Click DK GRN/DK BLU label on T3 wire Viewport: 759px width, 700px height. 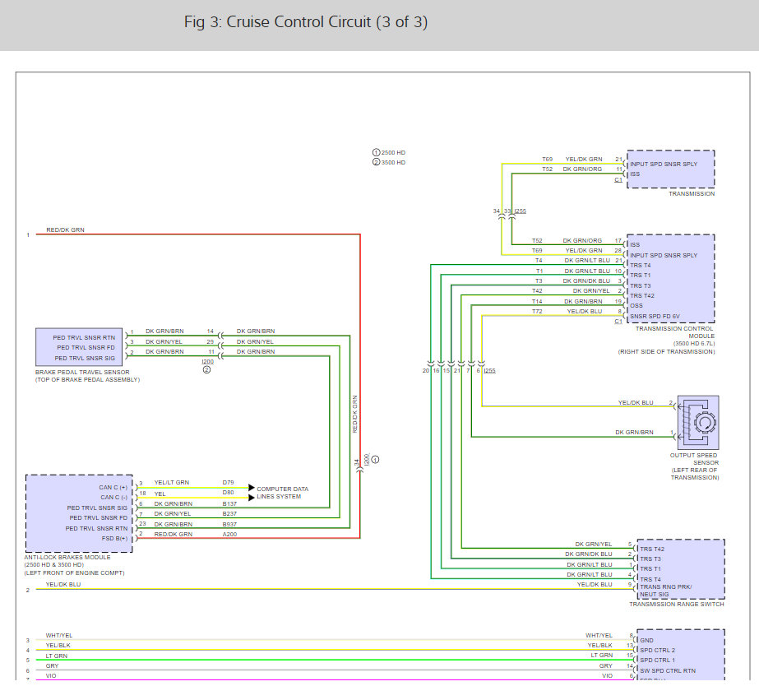pyautogui.click(x=586, y=281)
